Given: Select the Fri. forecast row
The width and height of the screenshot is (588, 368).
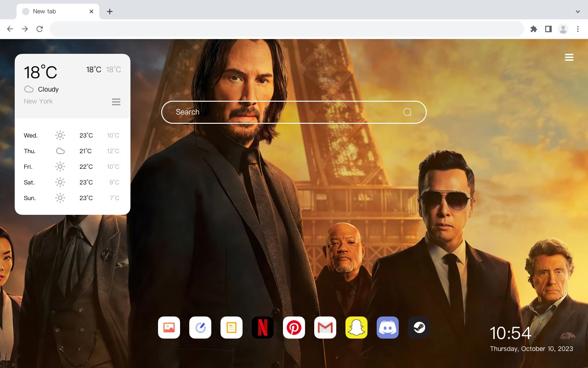Looking at the screenshot, I should point(73,167).
